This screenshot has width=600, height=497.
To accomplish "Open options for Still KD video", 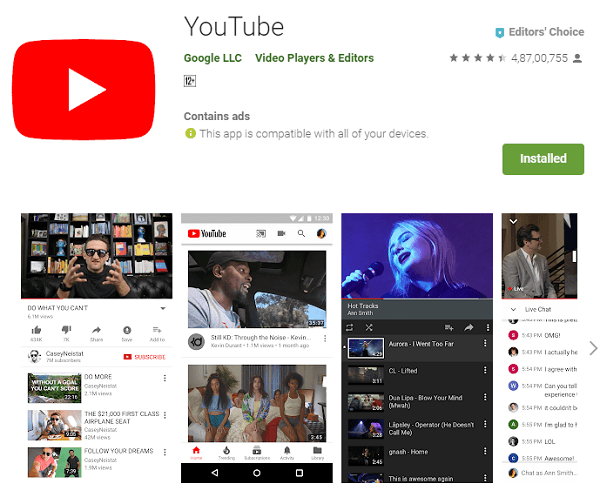I will (x=325, y=339).
